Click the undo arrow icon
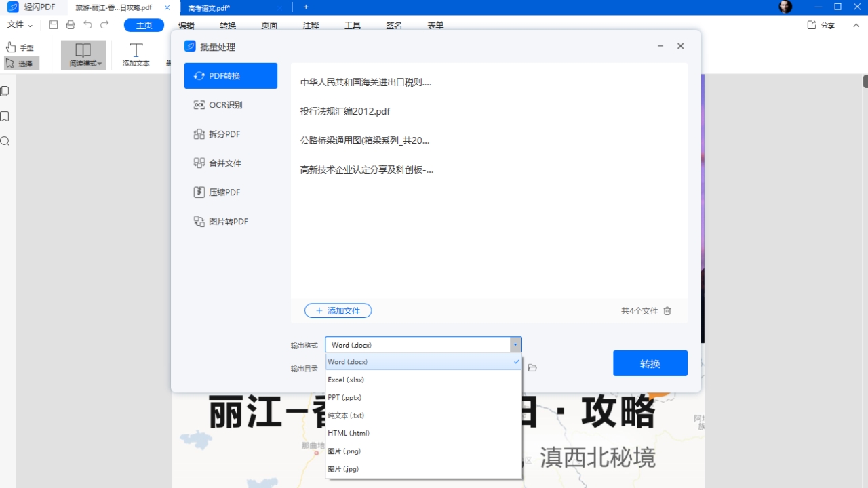 point(87,24)
